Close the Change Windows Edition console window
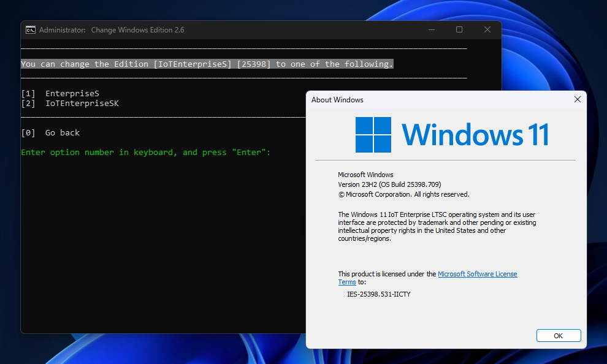The image size is (607, 364). (x=487, y=30)
